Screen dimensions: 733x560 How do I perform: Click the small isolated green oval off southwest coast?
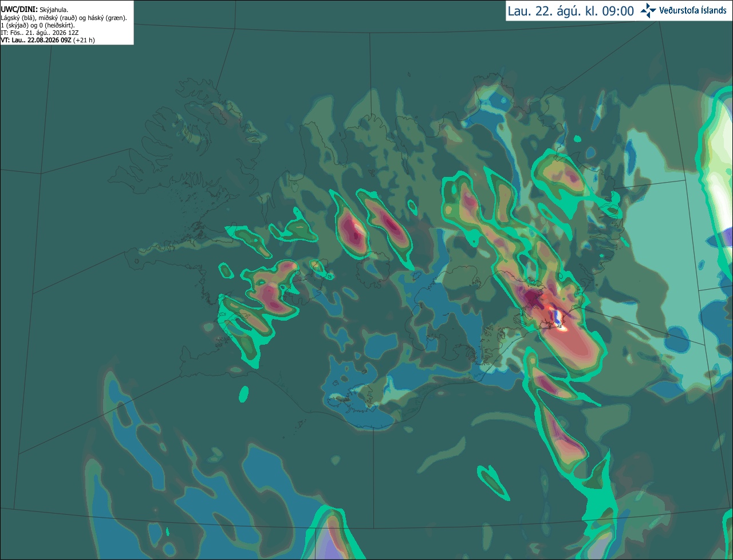[x=244, y=393]
